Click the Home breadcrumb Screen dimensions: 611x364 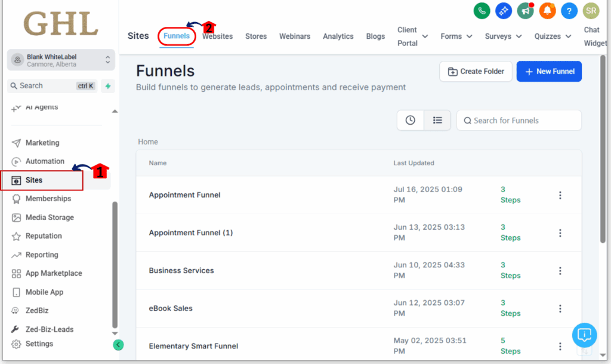[148, 142]
